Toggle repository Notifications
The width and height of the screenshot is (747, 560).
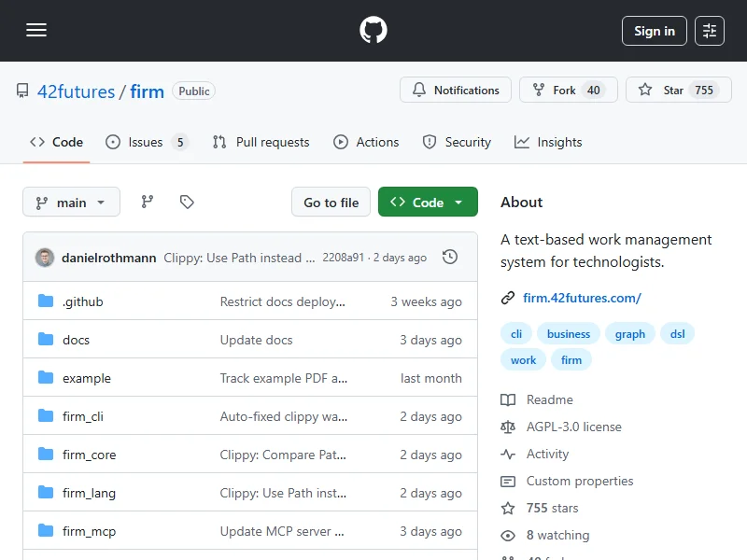point(456,91)
